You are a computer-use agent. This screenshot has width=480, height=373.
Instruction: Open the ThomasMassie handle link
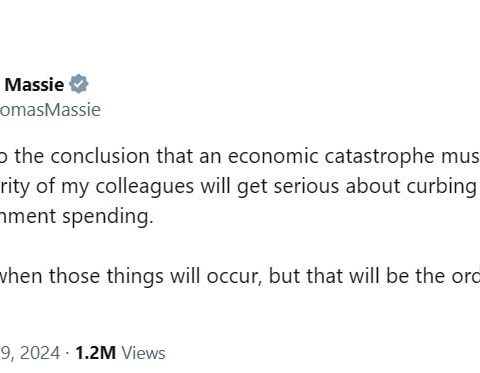point(50,110)
